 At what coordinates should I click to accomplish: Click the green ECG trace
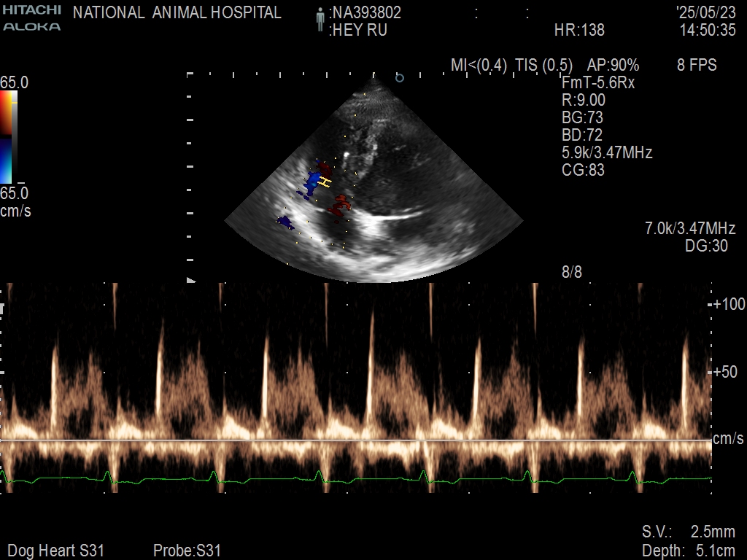[365, 480]
